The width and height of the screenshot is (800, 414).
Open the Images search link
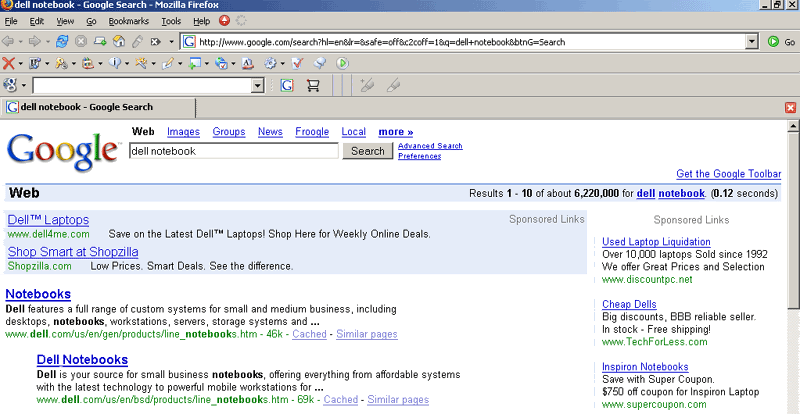click(x=183, y=132)
